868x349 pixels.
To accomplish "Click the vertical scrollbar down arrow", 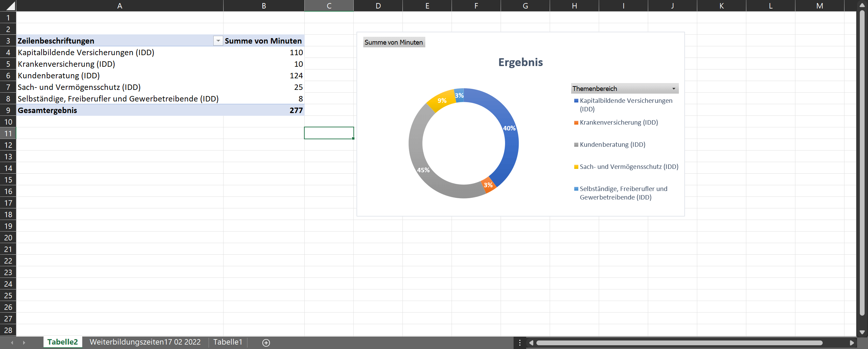I will pos(862,332).
